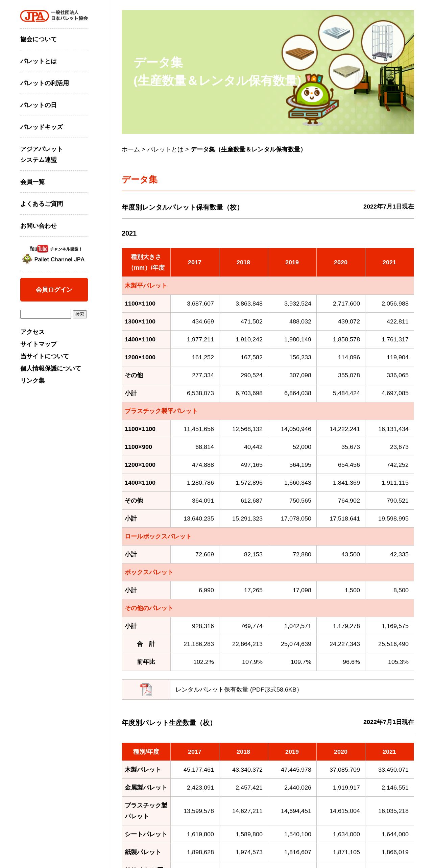Click the value 16,035,218 cell
This screenshot has width=434, height=868.
(389, 811)
